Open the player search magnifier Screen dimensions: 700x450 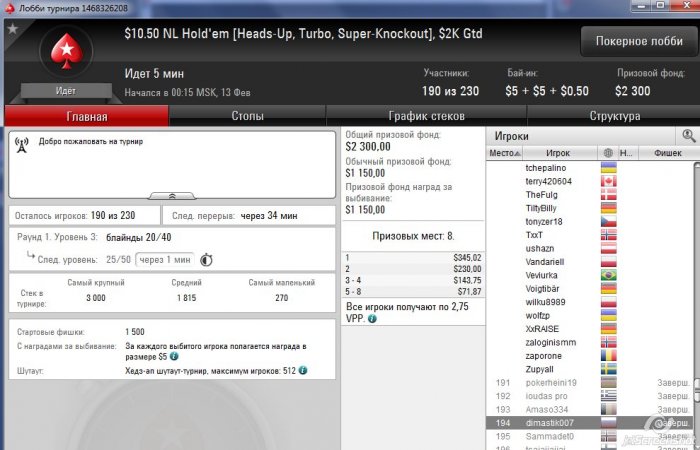pos(688,136)
